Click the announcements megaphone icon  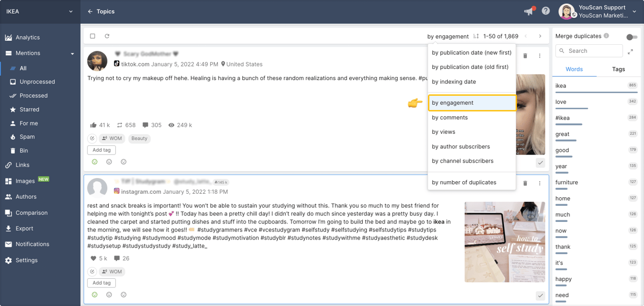pos(528,11)
